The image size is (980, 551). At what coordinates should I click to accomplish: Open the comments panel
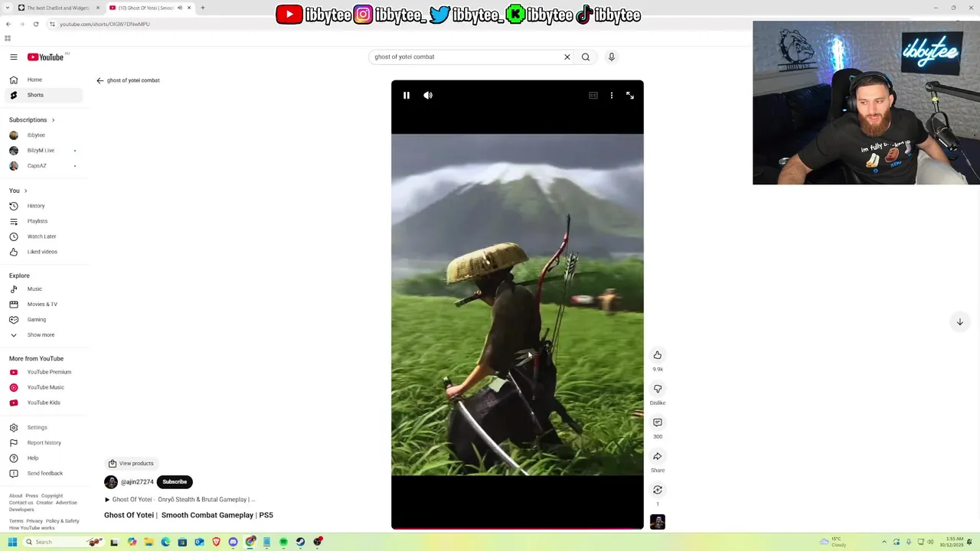tap(657, 422)
